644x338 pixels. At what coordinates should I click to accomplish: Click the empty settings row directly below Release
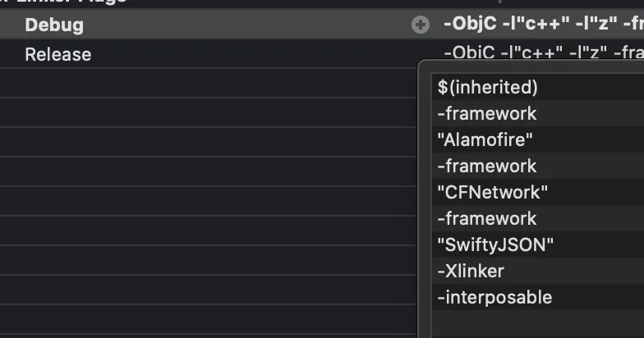pyautogui.click(x=205, y=83)
